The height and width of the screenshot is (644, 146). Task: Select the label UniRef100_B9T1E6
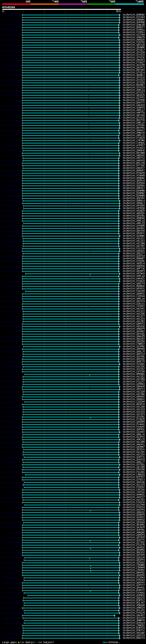(x=133, y=70)
